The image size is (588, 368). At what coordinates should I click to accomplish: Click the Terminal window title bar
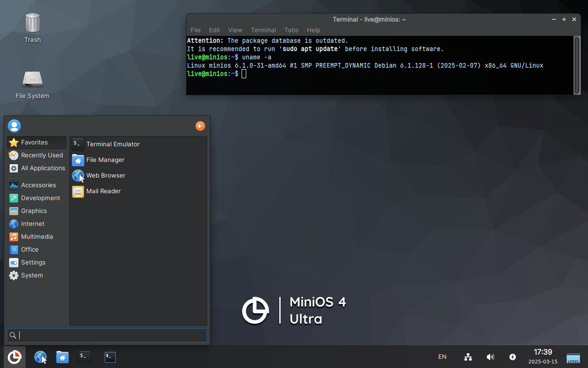point(369,19)
